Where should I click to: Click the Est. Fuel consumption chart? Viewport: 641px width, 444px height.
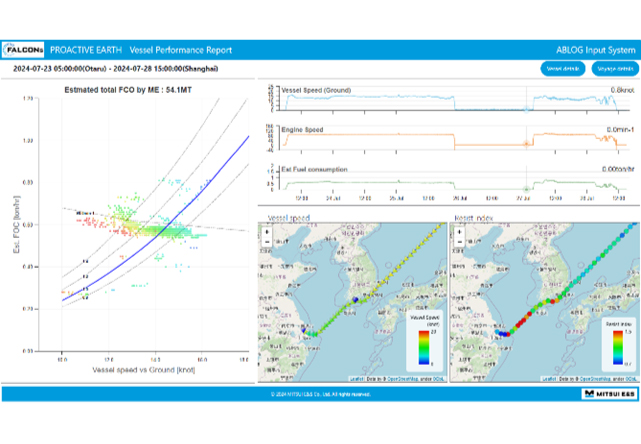(x=450, y=181)
